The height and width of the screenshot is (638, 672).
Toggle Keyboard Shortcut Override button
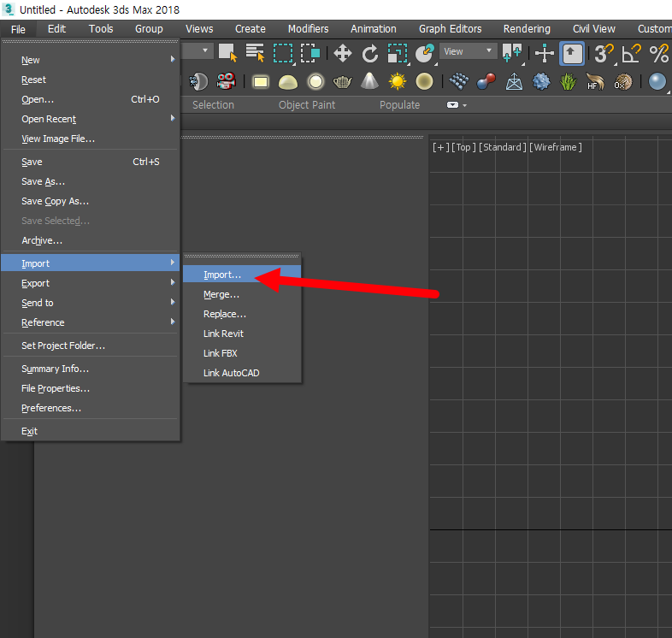point(572,54)
